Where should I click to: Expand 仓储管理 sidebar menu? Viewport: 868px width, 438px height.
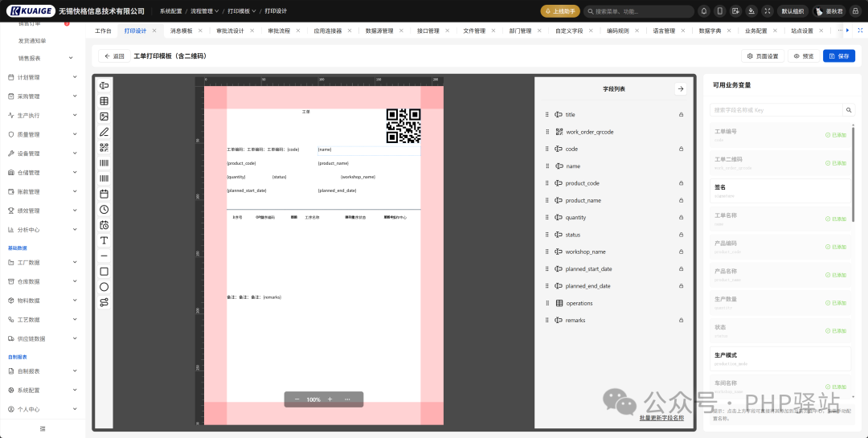click(43, 173)
